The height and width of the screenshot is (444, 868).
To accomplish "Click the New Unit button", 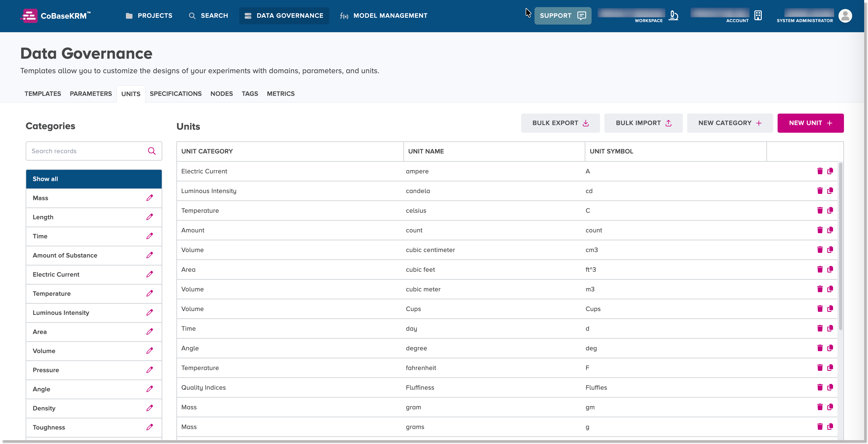I will coord(810,123).
